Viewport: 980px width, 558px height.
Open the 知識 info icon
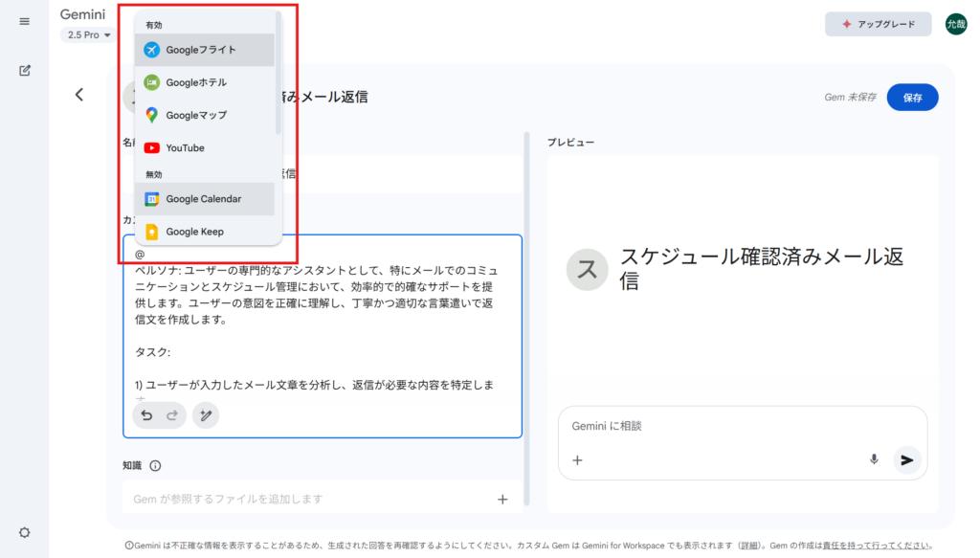156,465
